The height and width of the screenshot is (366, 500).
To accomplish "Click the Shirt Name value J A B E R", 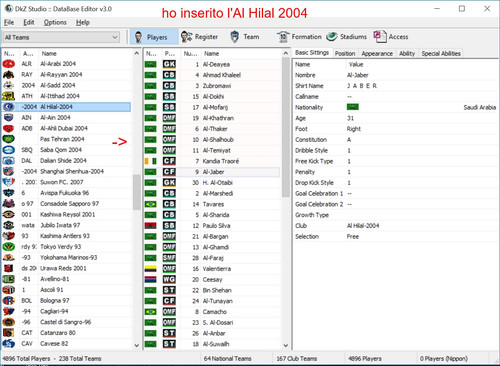I will click(362, 86).
